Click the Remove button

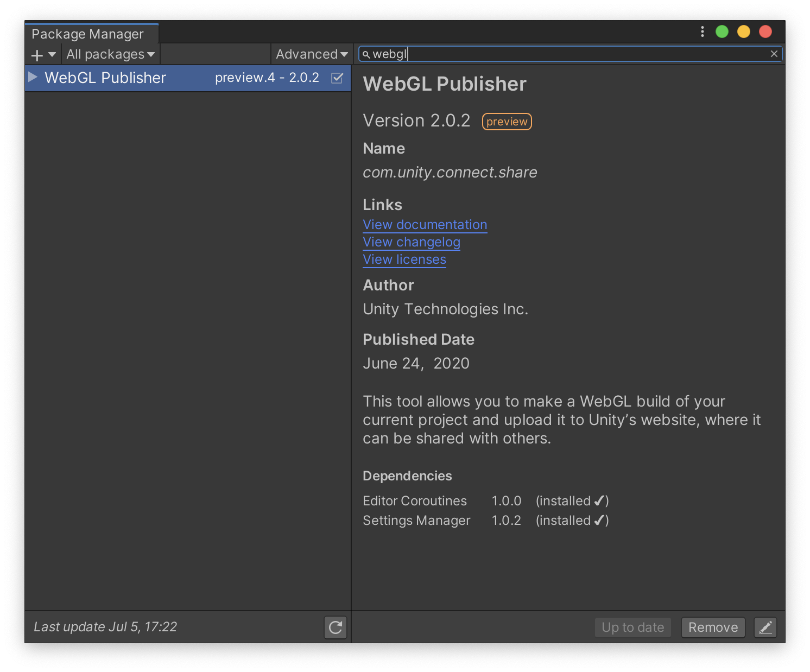coord(713,627)
